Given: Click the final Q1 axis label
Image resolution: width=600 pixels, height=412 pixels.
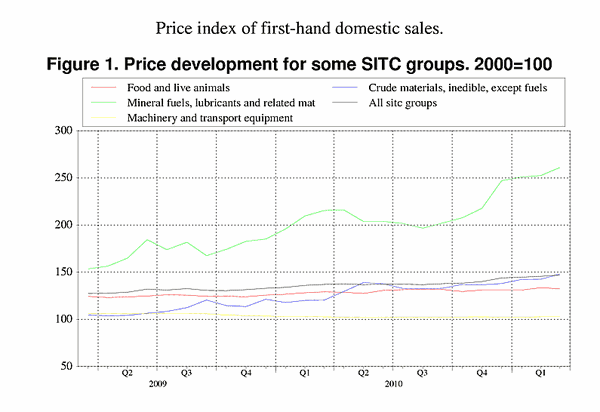Looking at the screenshot, I should (540, 373).
